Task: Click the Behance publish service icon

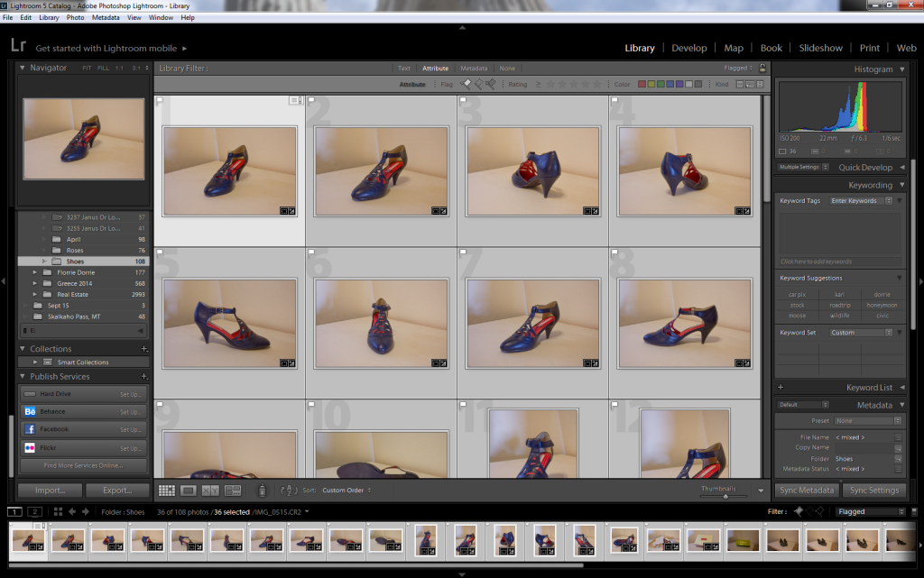Action: pos(30,411)
